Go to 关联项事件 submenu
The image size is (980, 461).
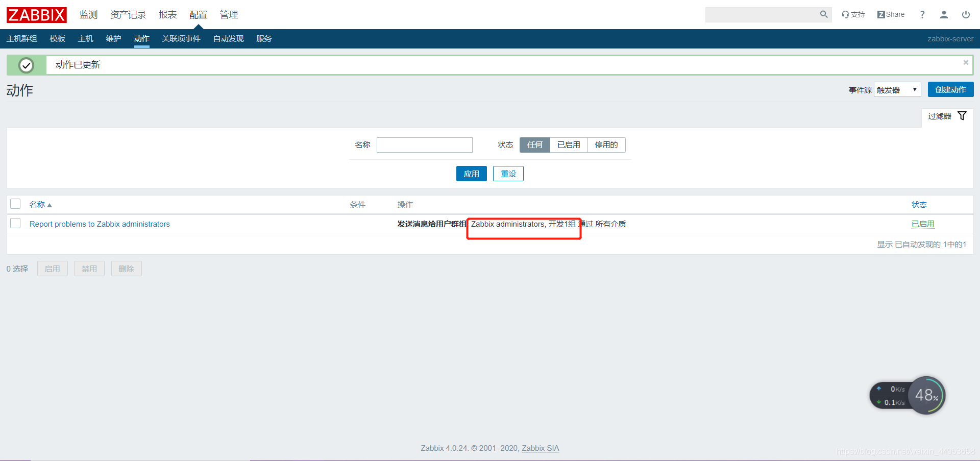point(181,39)
